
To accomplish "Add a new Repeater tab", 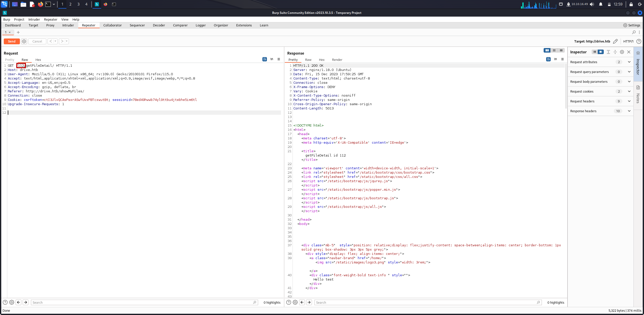I will tap(18, 32).
